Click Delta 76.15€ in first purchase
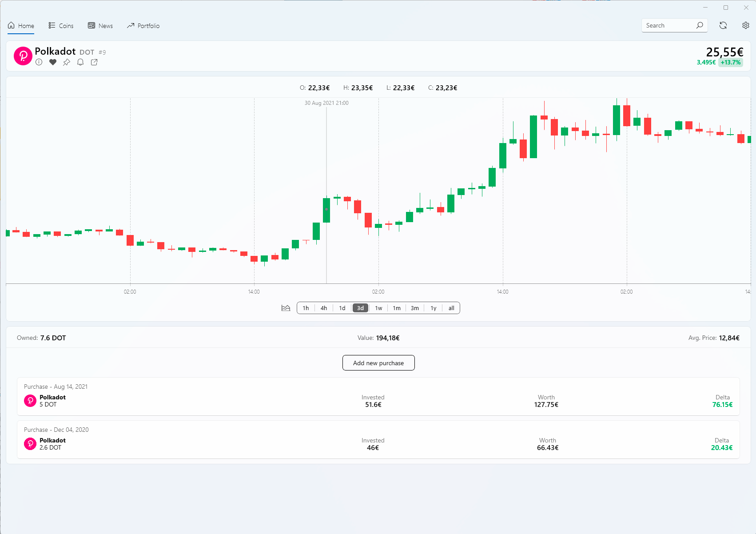756x534 pixels. (x=723, y=405)
